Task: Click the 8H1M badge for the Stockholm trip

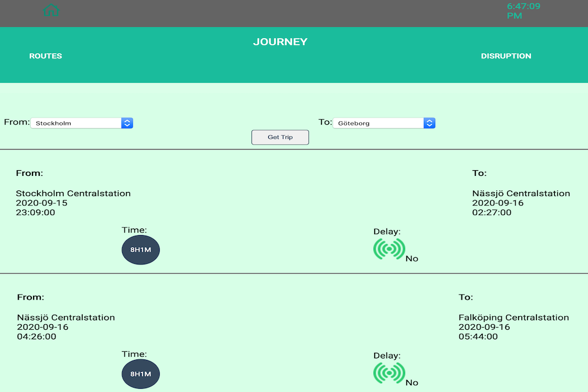Action: coord(141,250)
